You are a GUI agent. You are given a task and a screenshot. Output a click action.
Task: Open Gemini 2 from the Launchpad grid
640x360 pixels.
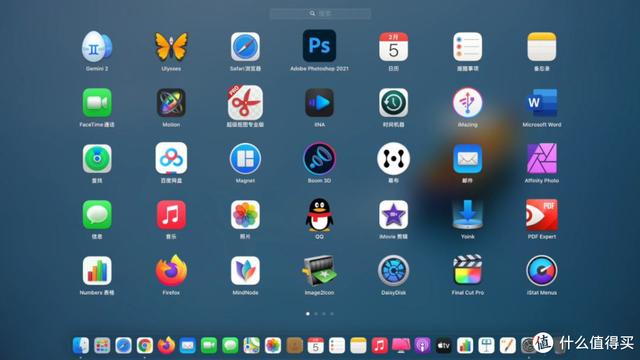[97, 47]
